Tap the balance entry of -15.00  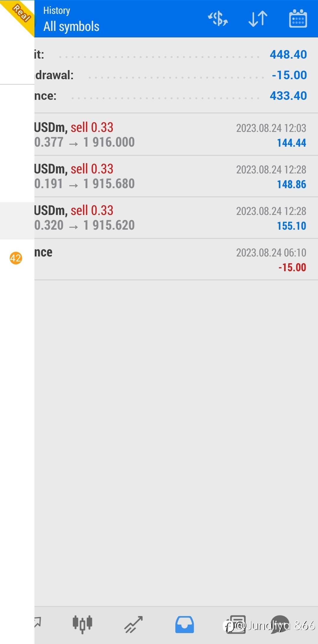point(170,259)
